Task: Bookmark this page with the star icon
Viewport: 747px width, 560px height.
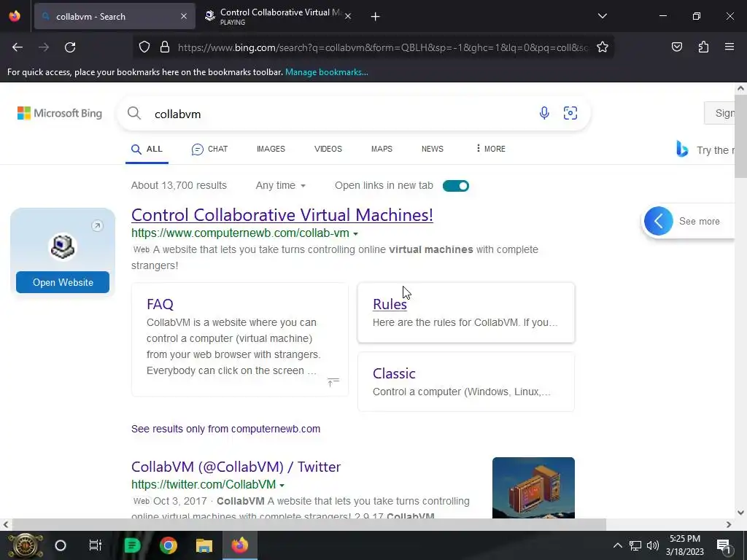Action: [x=602, y=47]
